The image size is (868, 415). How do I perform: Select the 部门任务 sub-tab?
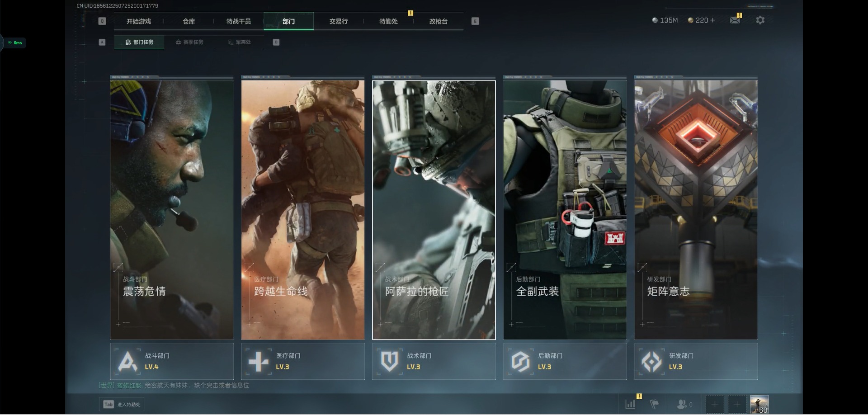(139, 42)
